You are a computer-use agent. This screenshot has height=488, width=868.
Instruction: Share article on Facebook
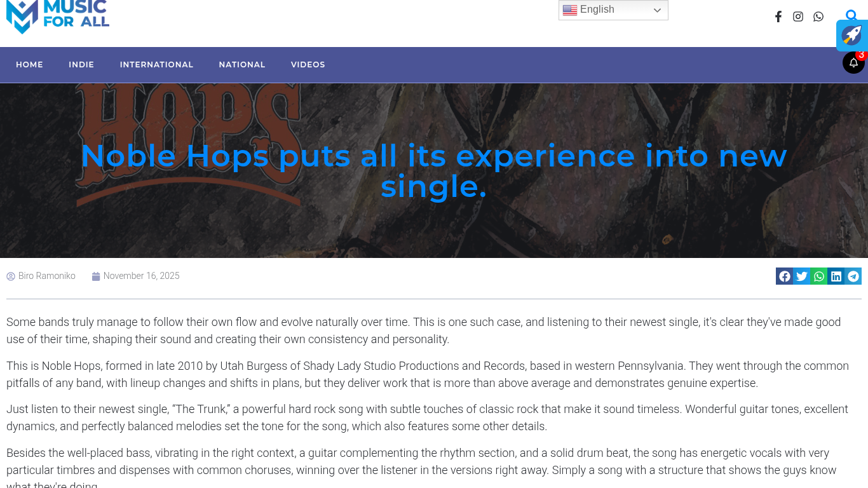point(785,276)
